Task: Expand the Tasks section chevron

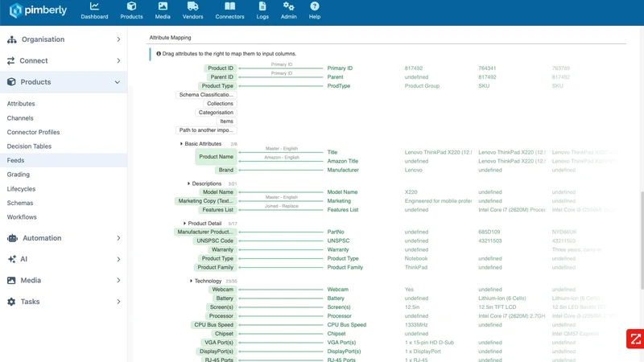Action: [x=118, y=302]
